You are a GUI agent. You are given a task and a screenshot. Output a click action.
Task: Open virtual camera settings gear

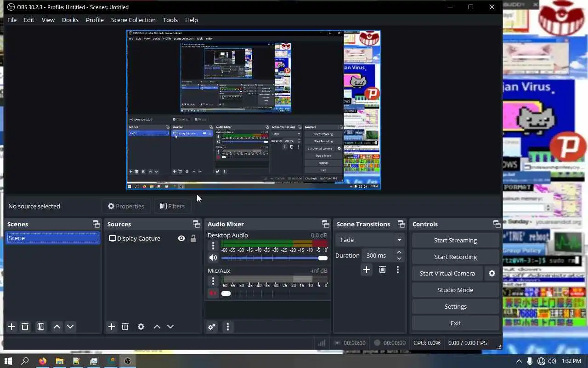pyautogui.click(x=492, y=273)
